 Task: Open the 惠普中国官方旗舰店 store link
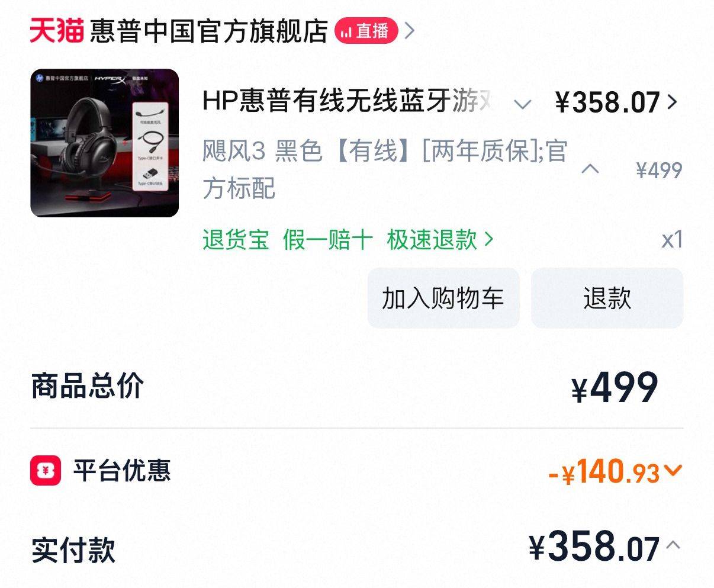pos(208,31)
